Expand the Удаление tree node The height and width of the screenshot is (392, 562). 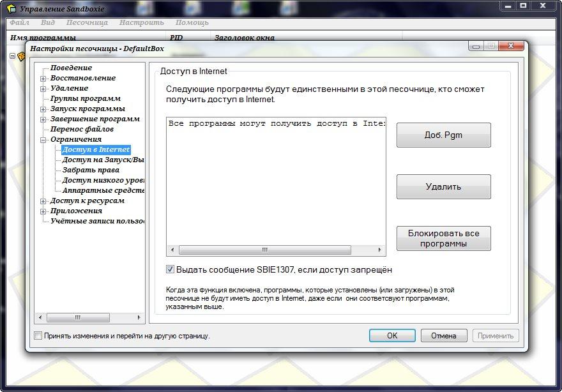[x=43, y=89]
